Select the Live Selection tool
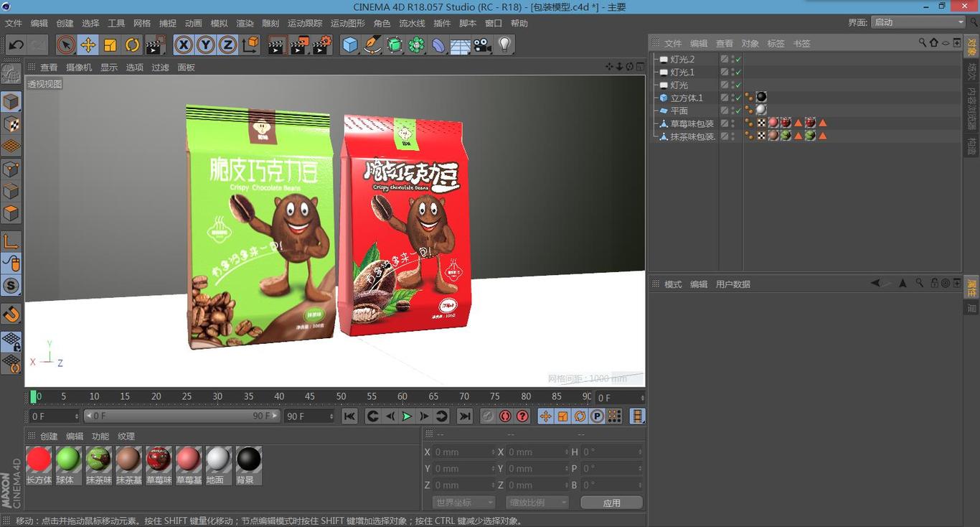Viewport: 980px width, 527px height. [x=65, y=45]
